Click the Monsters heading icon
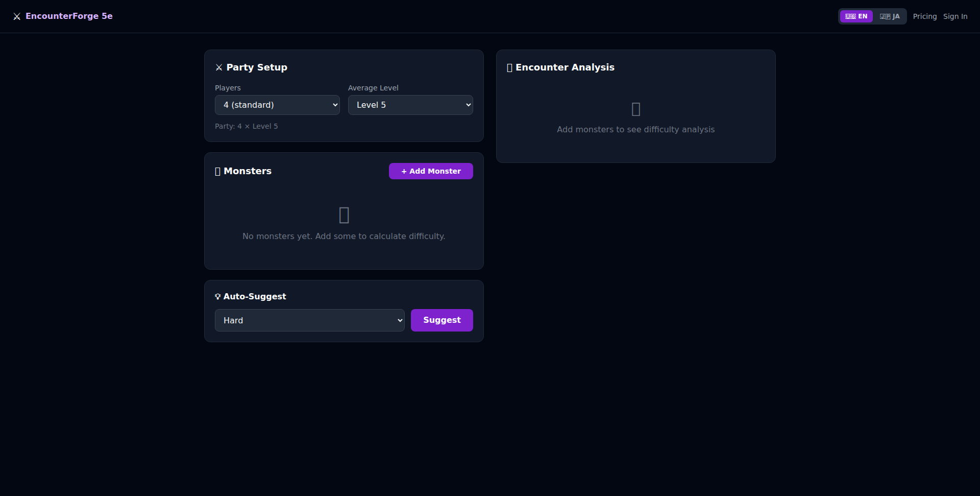Image resolution: width=980 pixels, height=496 pixels. click(218, 172)
